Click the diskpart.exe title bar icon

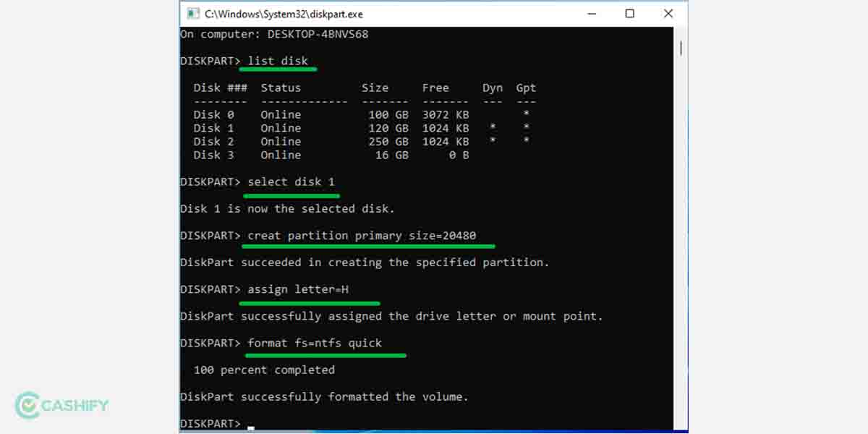192,13
